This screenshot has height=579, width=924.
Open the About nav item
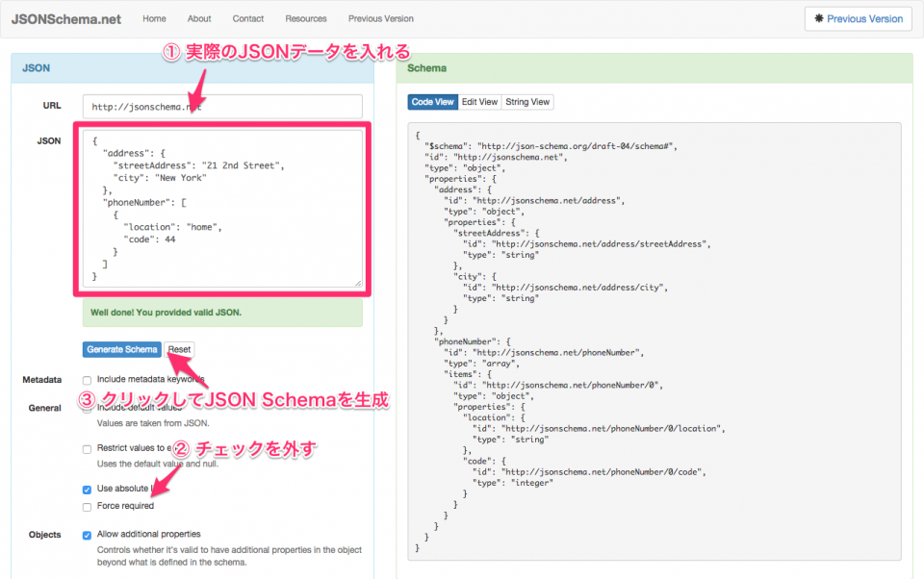pos(199,19)
